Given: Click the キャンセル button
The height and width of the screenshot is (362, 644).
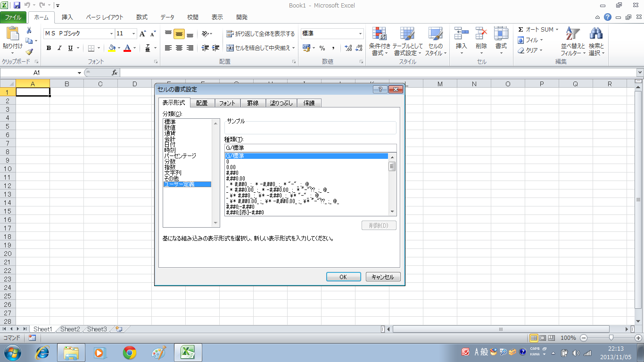Looking at the screenshot, I should click(383, 277).
